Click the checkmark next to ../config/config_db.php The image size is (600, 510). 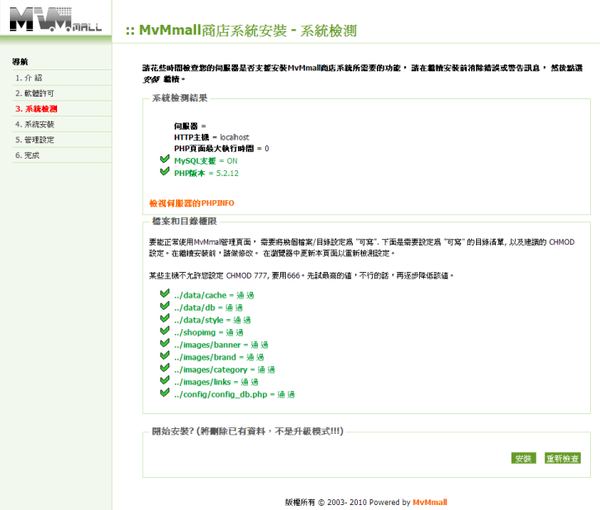(165, 392)
